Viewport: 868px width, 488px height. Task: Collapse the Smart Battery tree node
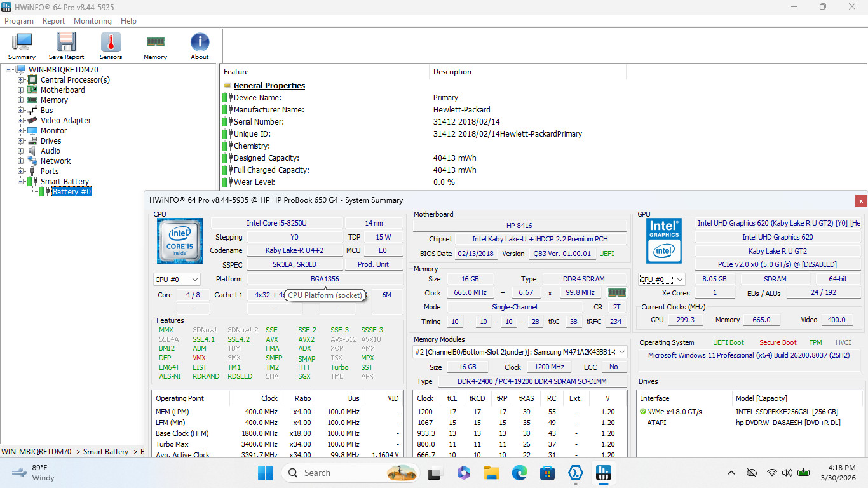(21, 182)
